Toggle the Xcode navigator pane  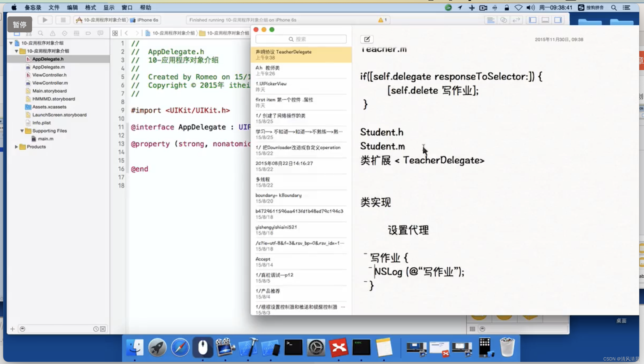(x=533, y=20)
